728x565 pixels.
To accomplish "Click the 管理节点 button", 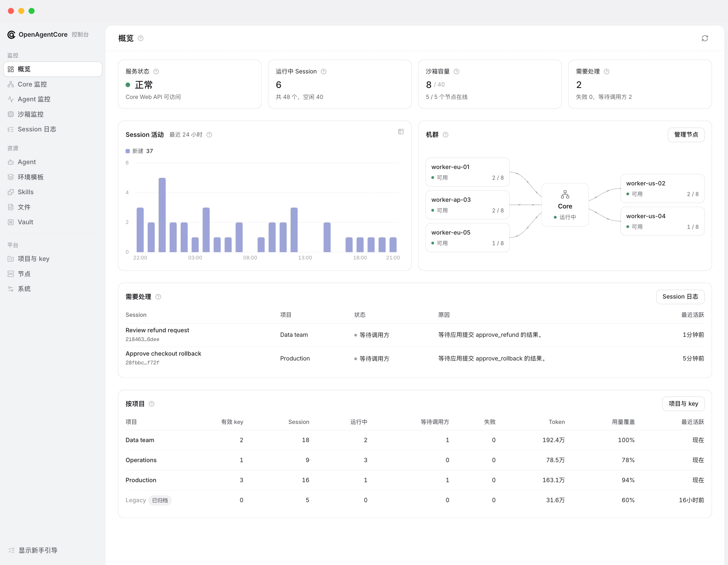I will click(x=686, y=135).
